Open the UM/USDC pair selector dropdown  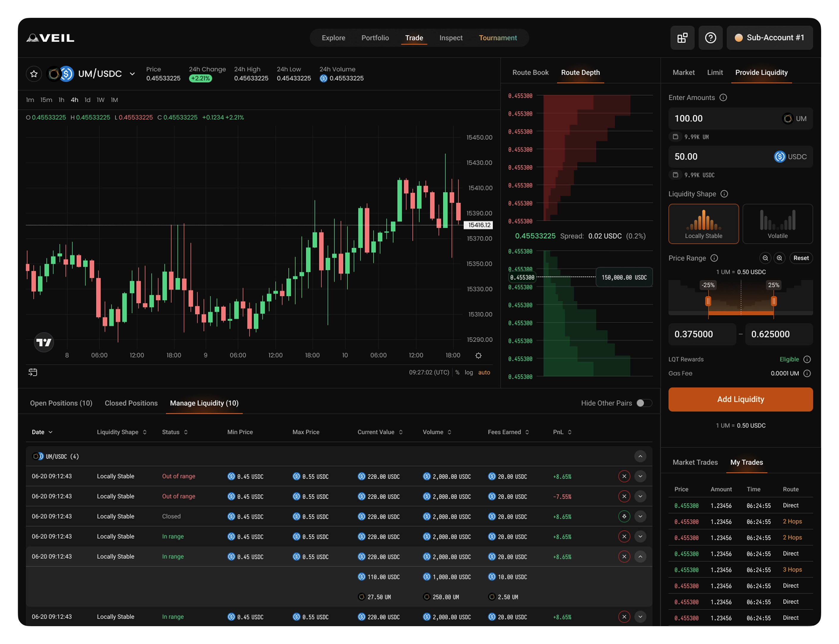click(132, 74)
